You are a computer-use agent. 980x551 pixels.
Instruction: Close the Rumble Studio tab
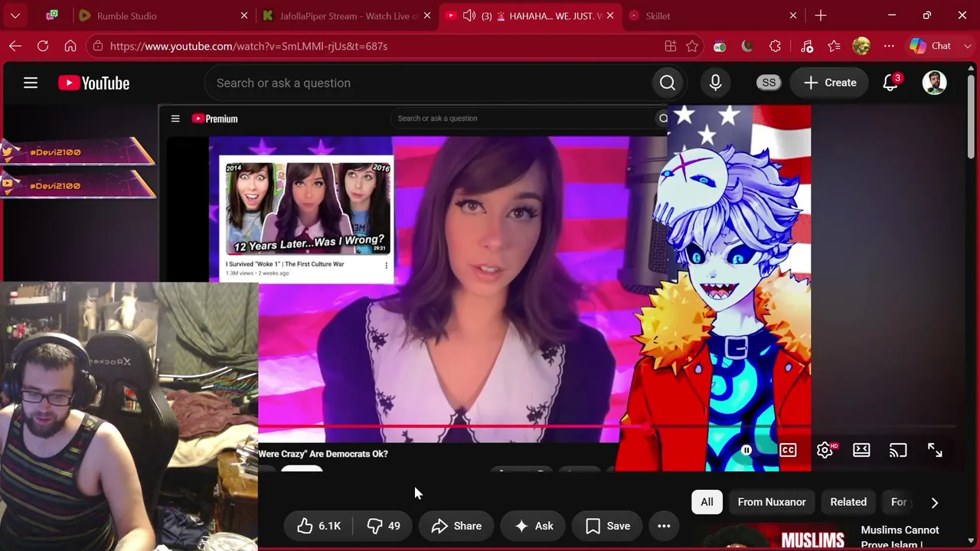244,15
